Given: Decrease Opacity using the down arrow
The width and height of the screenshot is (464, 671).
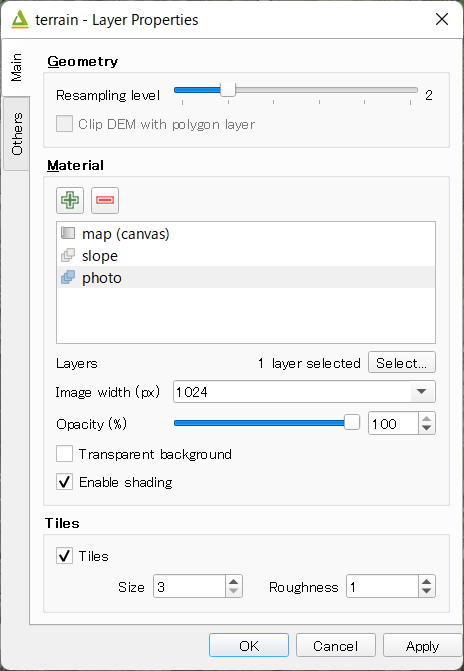Looking at the screenshot, I should point(426,428).
